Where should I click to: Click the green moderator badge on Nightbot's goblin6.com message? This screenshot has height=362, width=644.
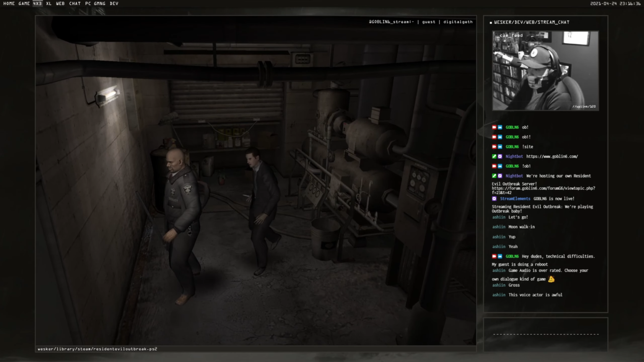click(494, 156)
